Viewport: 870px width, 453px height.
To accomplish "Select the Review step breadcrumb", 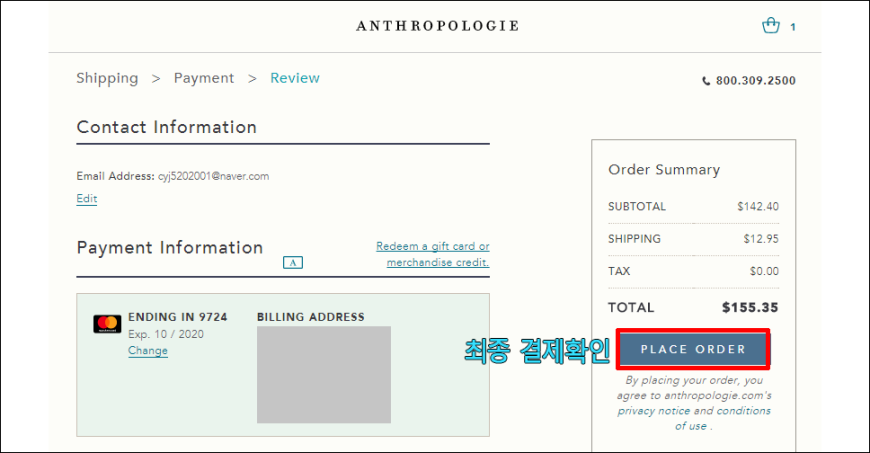I will pyautogui.click(x=295, y=78).
